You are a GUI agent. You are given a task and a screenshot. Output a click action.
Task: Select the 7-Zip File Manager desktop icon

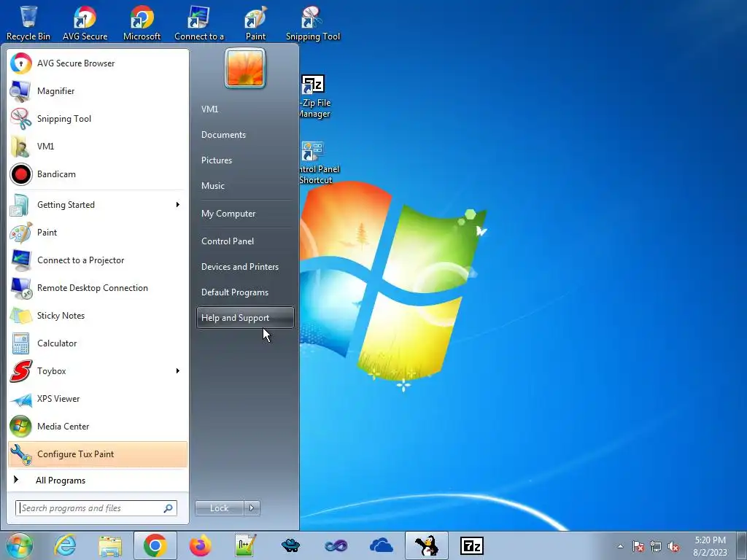(314, 96)
